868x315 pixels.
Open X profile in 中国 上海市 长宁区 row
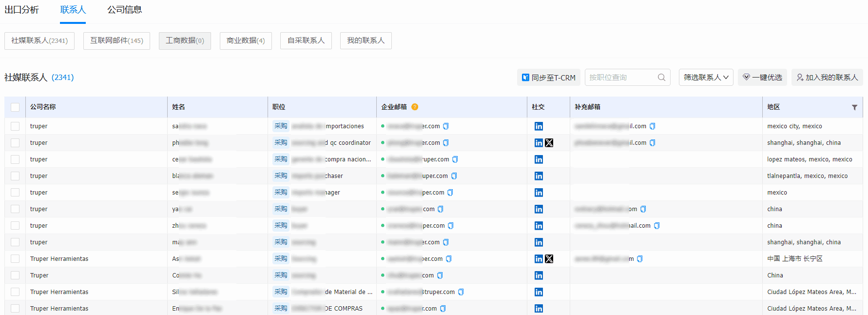pos(549,259)
